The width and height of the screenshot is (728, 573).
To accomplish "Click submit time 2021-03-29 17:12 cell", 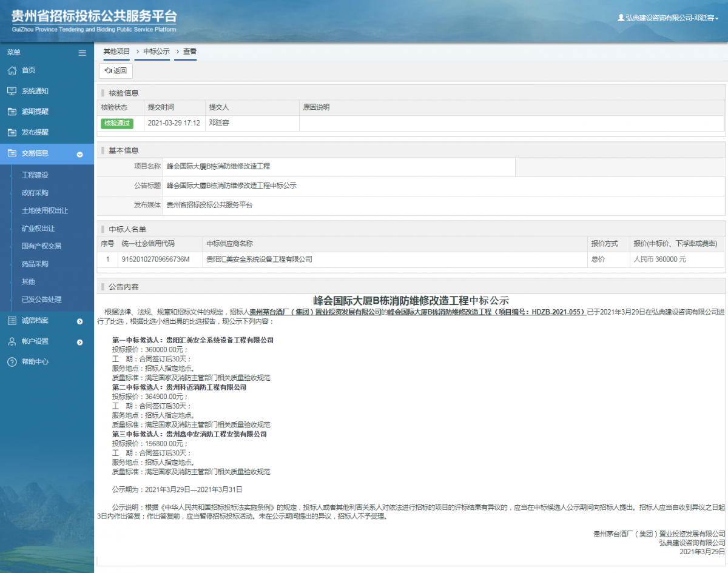I will [x=174, y=123].
